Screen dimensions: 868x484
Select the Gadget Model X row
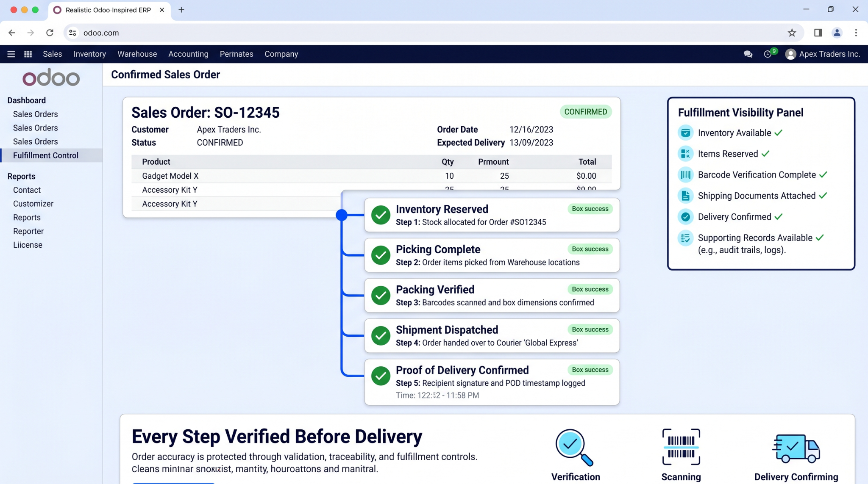pos(371,176)
